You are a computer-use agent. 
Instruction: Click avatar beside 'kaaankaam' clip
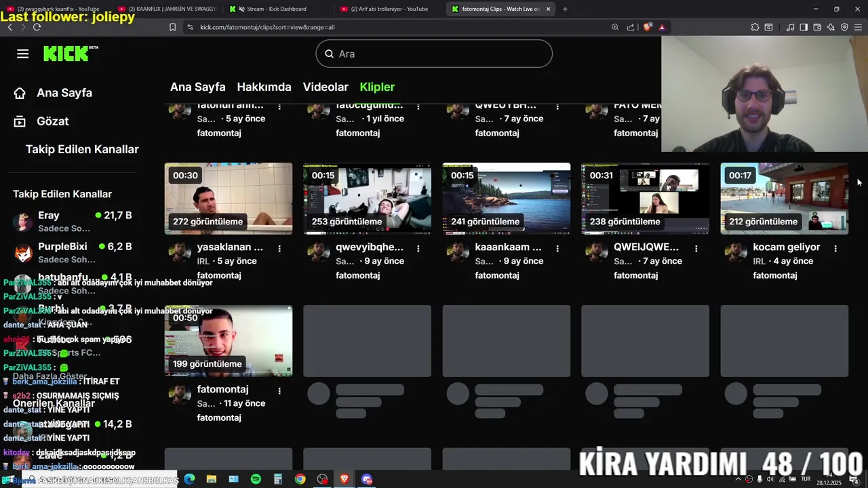458,251
